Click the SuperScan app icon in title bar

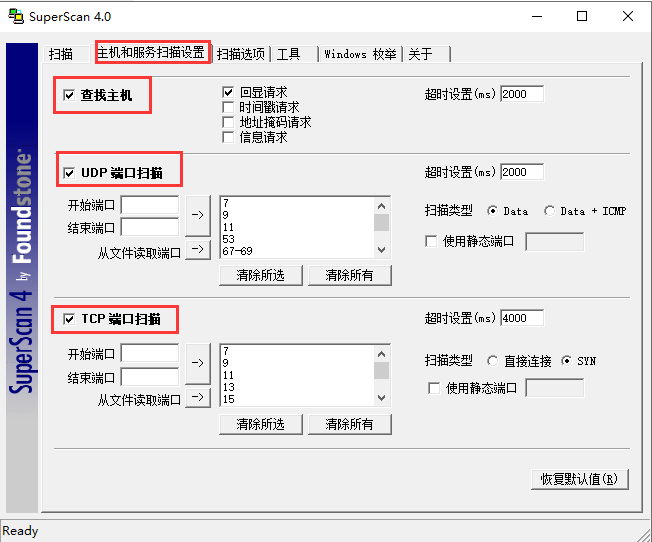(16, 16)
